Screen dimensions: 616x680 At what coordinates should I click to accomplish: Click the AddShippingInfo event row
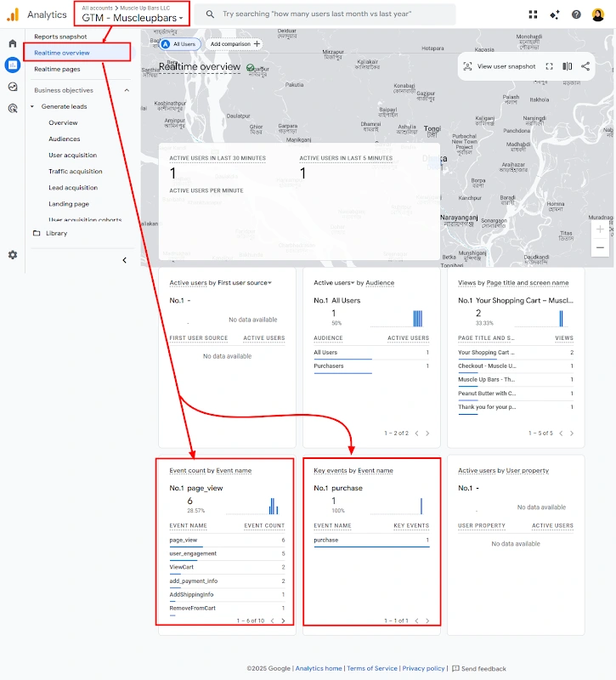point(227,594)
